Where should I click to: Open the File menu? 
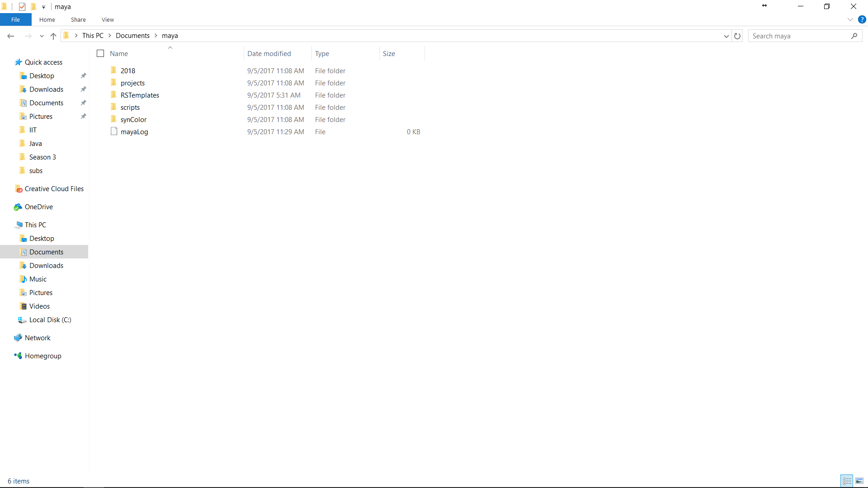tap(15, 19)
